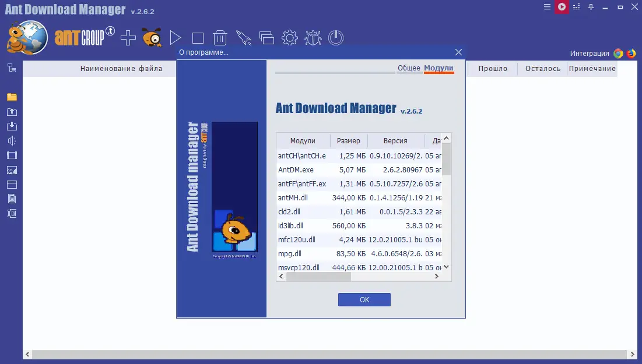Screen dimensions: 642x364
Task: Open Firefox integration icon
Action: pyautogui.click(x=632, y=53)
